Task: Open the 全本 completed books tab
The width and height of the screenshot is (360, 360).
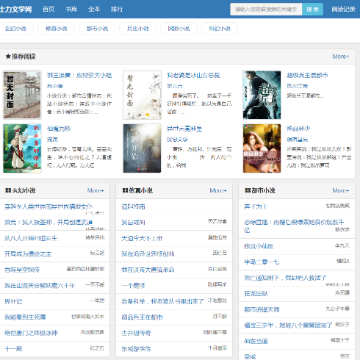Action: [94, 9]
